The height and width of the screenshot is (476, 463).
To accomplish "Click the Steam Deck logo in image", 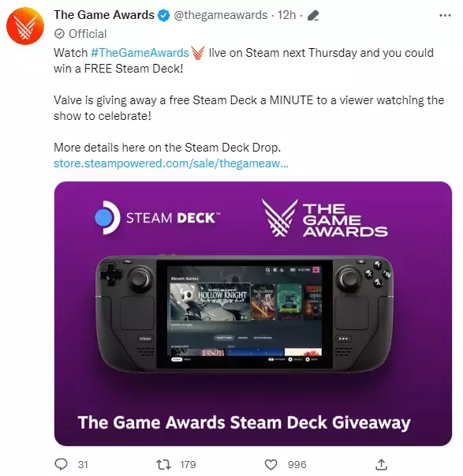I will (157, 218).
